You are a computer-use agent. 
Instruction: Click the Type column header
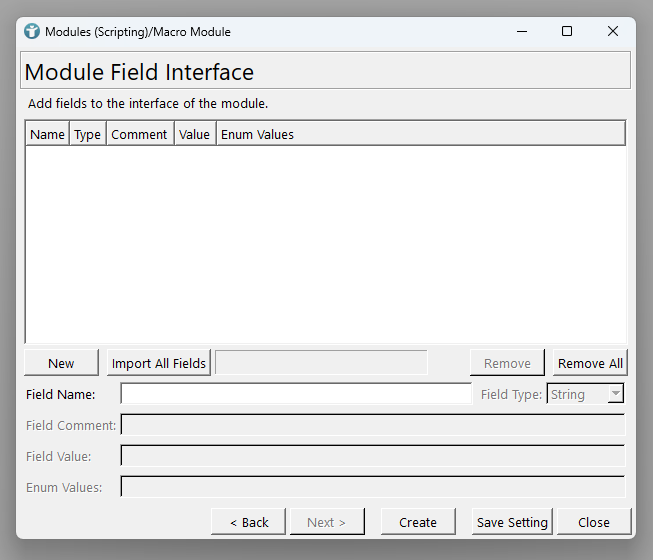click(x=87, y=134)
